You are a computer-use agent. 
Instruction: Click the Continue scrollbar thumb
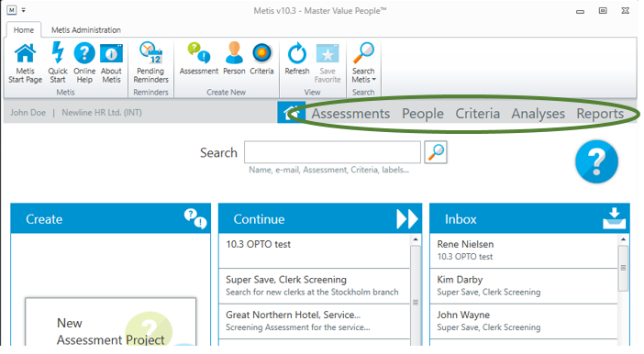(x=416, y=295)
